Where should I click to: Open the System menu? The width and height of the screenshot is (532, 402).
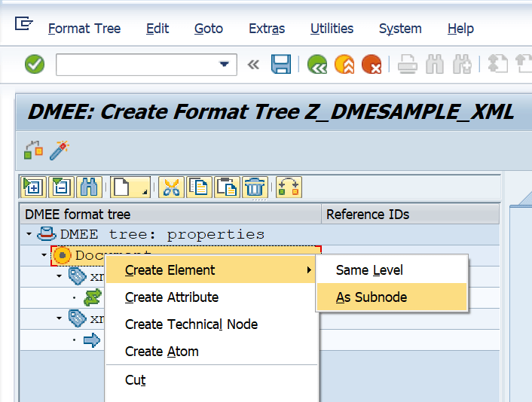tap(400, 29)
